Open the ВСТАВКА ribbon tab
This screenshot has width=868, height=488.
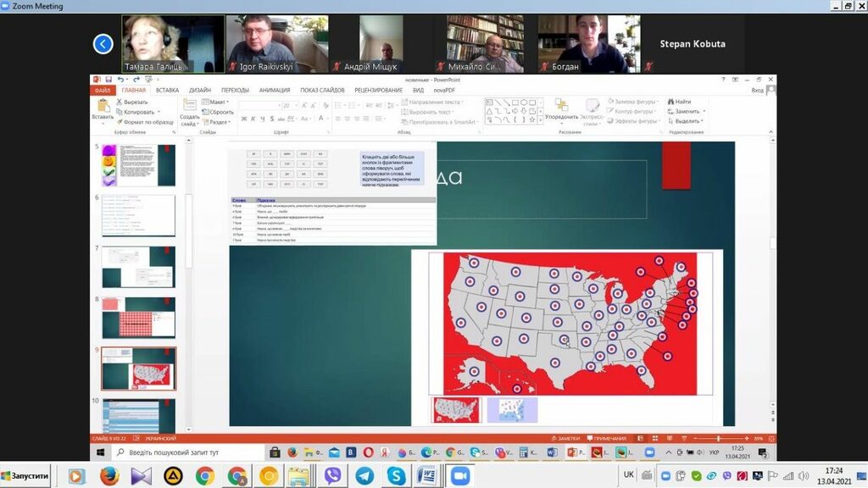point(167,90)
